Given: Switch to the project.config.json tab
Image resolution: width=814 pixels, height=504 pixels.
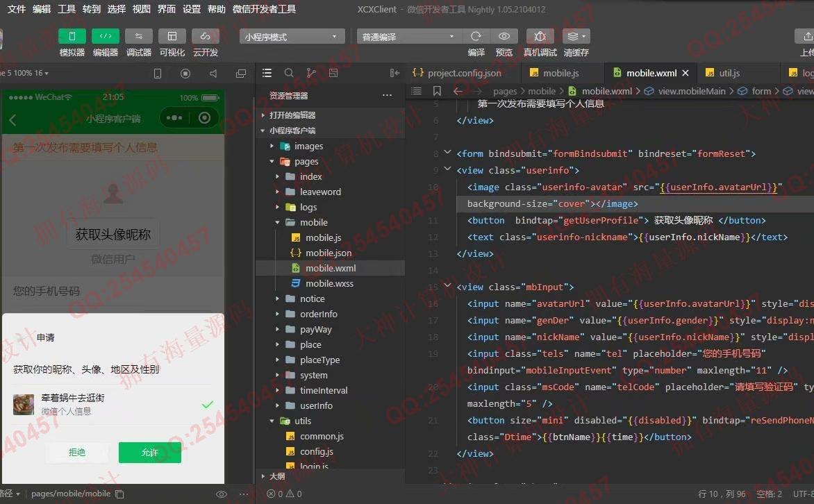Looking at the screenshot, I should (x=458, y=73).
